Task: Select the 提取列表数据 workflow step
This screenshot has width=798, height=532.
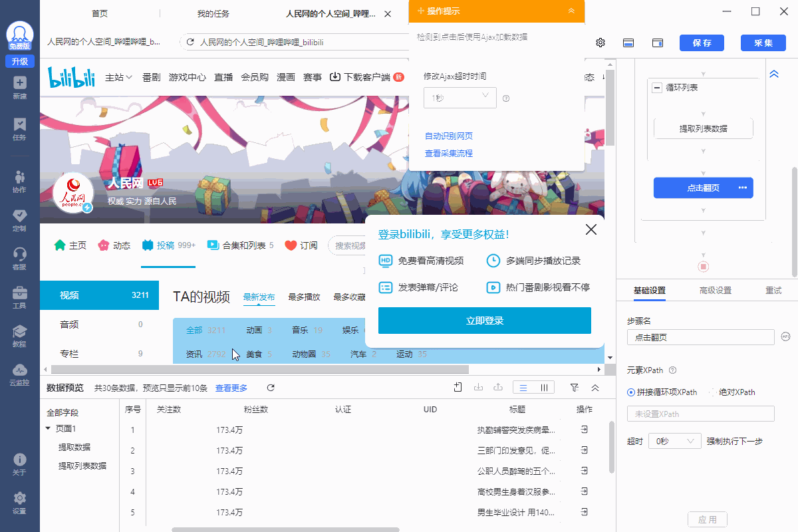Action: (704, 128)
